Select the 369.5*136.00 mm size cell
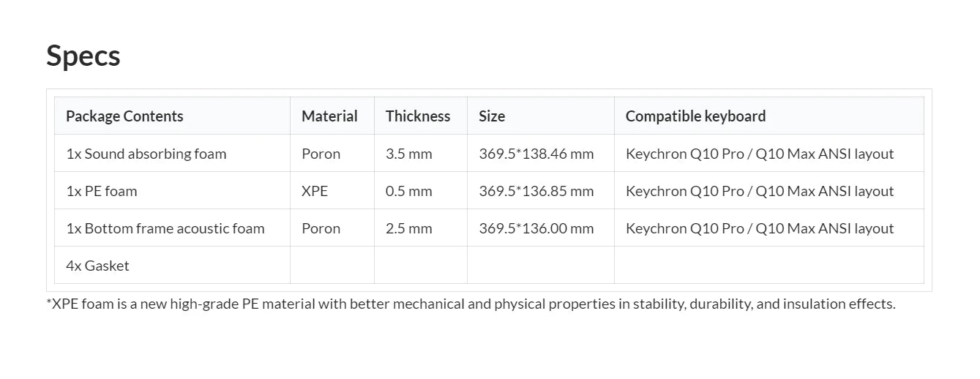Image resolution: width=980 pixels, height=379 pixels. pos(536,228)
